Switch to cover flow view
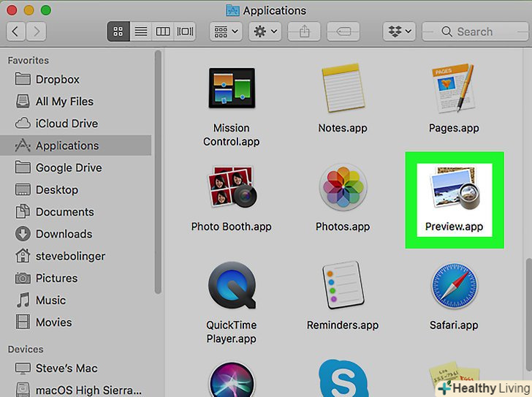 (185, 31)
